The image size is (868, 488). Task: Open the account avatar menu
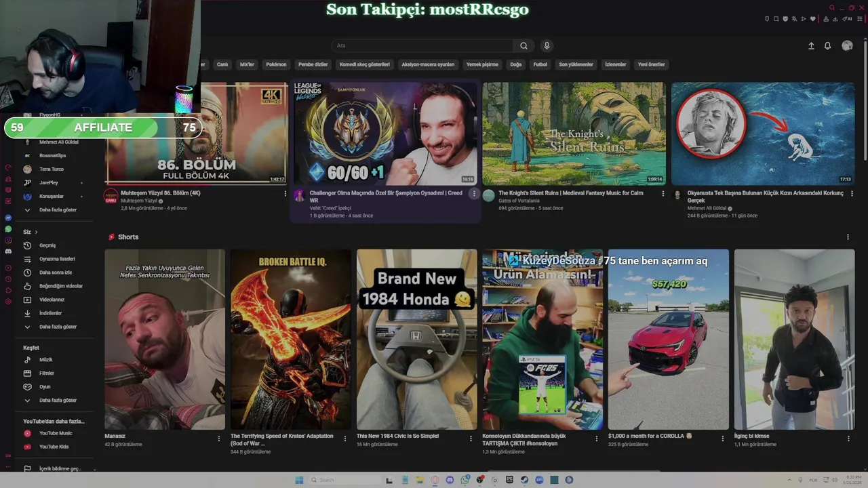847,45
